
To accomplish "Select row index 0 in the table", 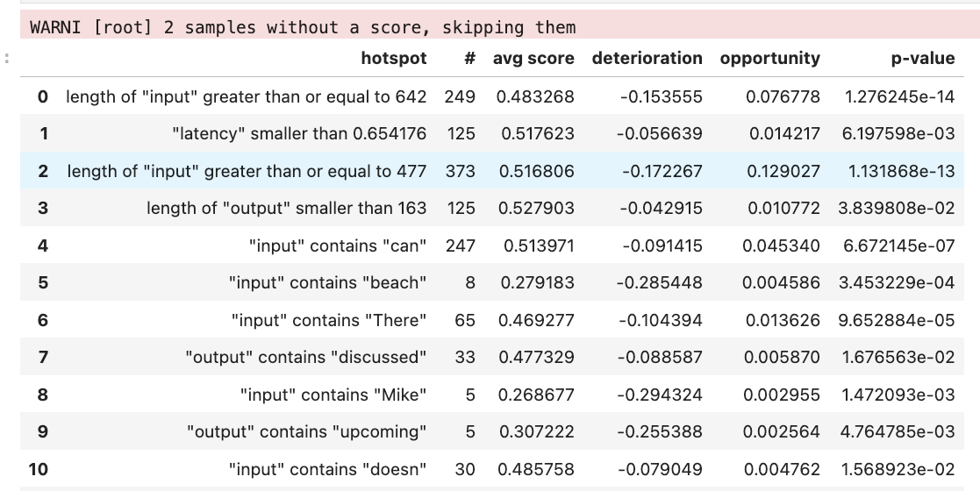I will click(x=43, y=96).
